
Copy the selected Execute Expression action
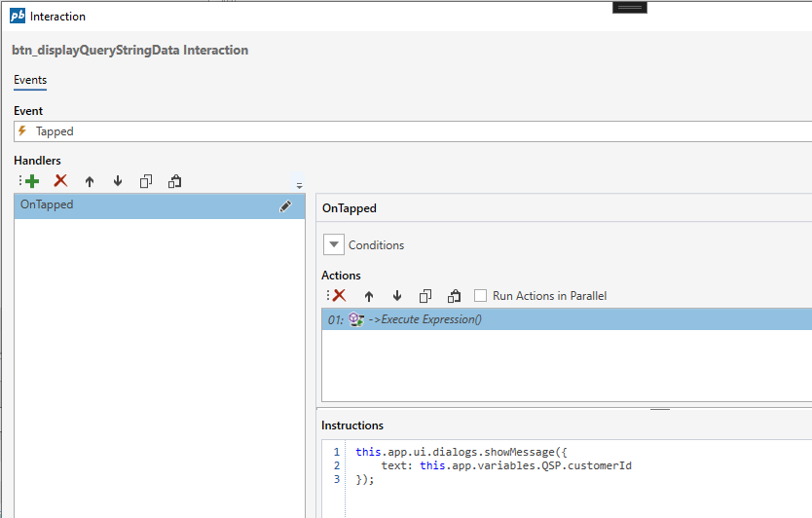click(x=425, y=296)
